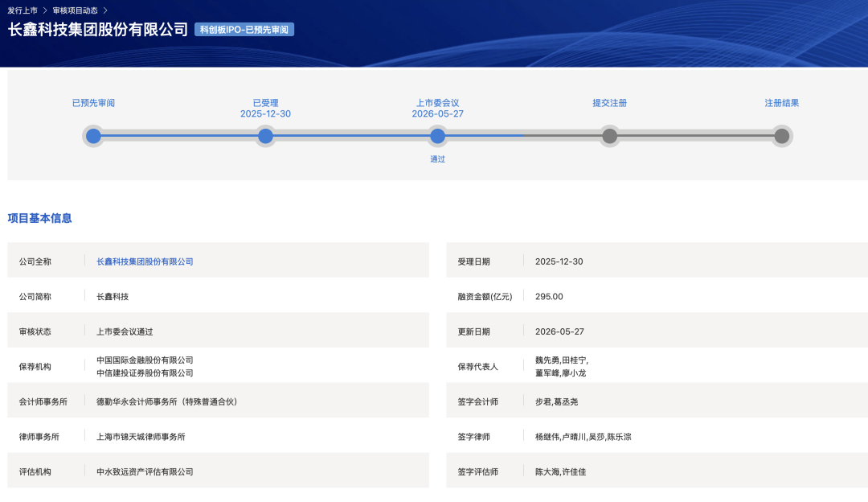Screen dimensions: 868x502
Task: Click 保荐代表人 names 董军峰,廖小龙
Action: point(561,373)
